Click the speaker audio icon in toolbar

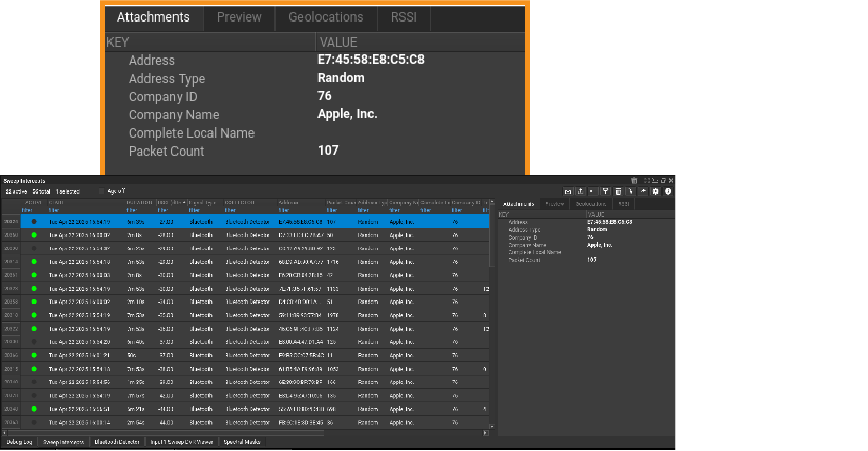tap(592, 191)
